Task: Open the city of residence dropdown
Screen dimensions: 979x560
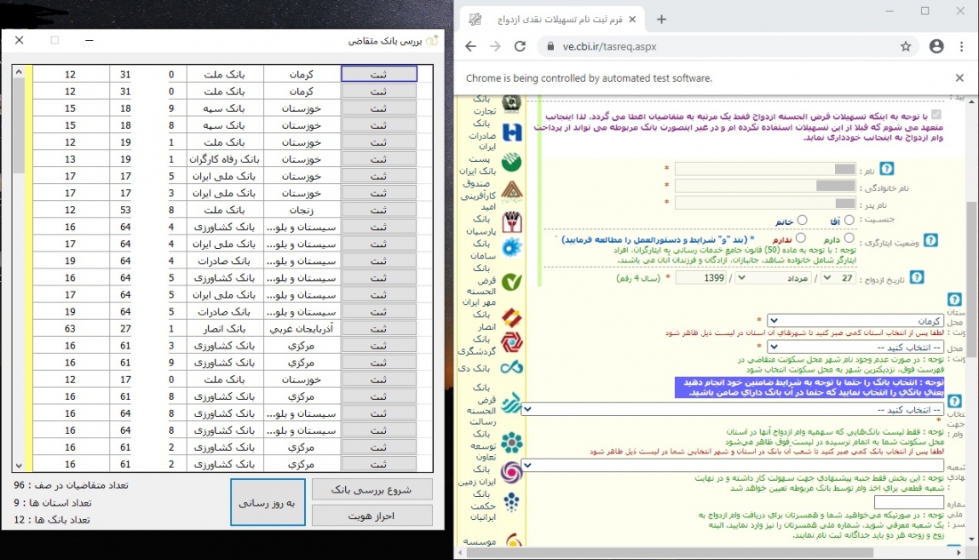Action: point(855,348)
